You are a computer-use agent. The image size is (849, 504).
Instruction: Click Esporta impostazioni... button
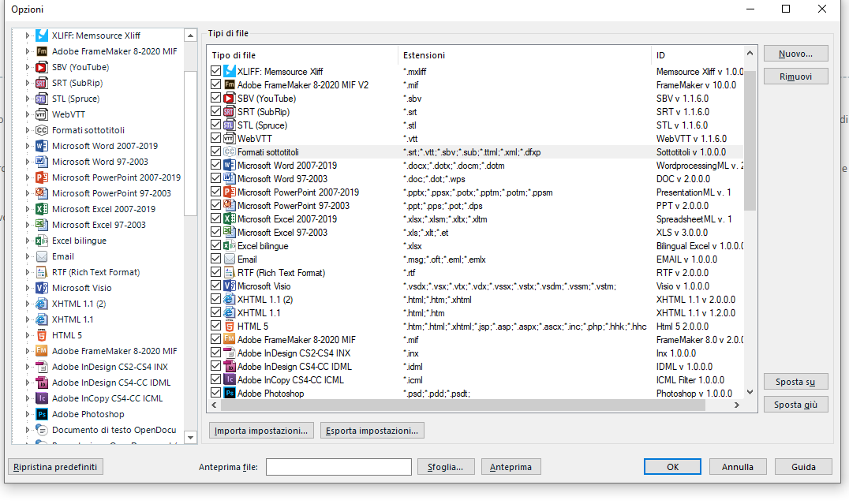click(x=372, y=431)
